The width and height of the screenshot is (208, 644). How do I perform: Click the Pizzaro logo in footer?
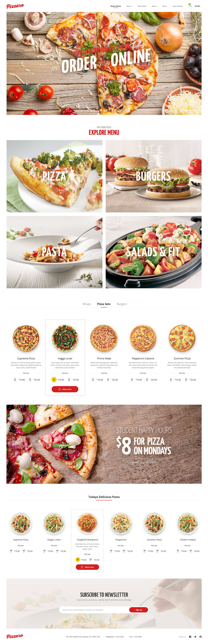tap(15, 636)
